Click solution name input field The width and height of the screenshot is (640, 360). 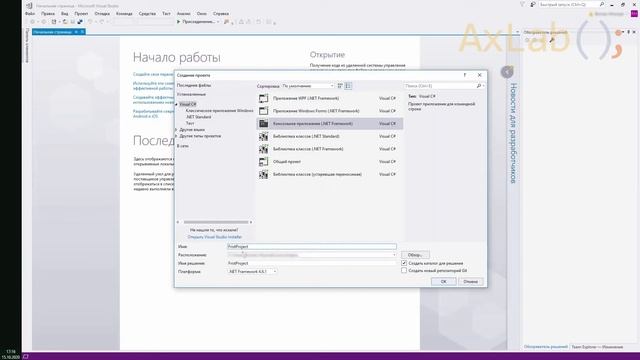pyautogui.click(x=312, y=263)
